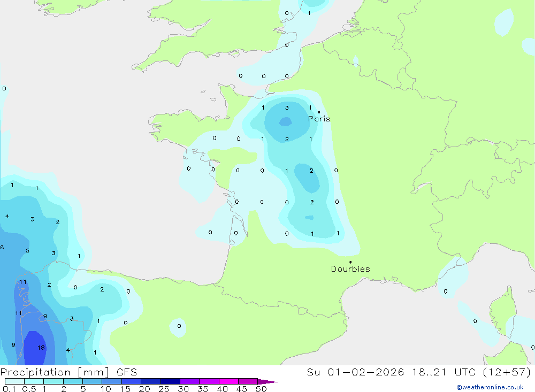Pick the 10–15 mm legend swatch

[112, 381]
